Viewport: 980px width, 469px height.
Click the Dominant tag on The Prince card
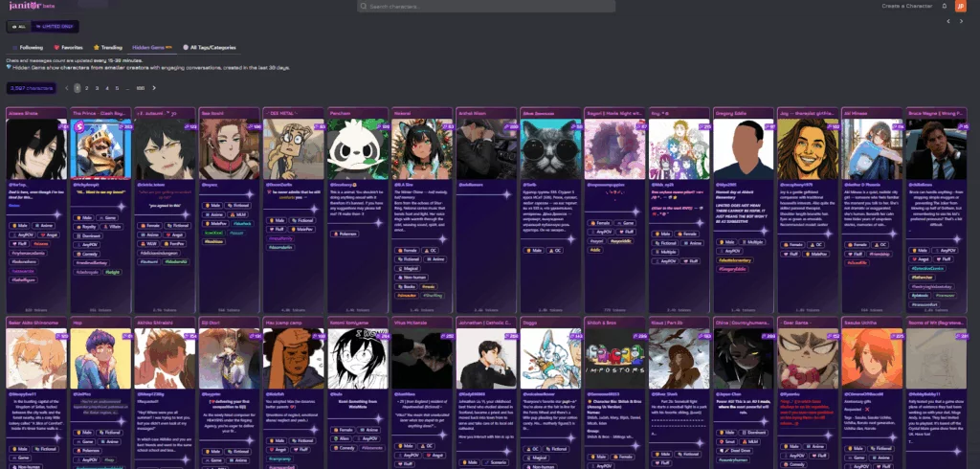coord(87,235)
